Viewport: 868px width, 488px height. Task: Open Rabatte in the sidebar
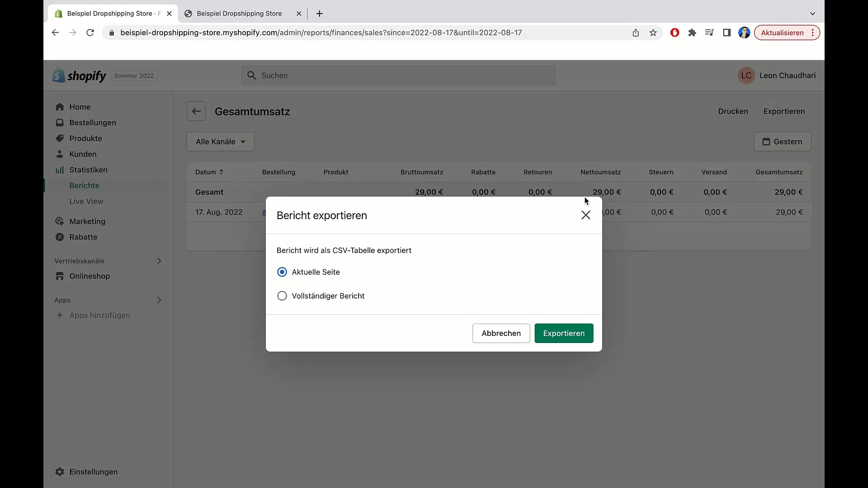(83, 237)
